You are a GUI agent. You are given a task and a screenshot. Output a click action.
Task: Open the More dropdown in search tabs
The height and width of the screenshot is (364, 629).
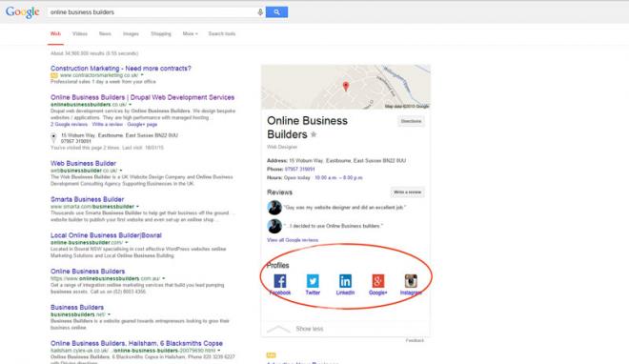[x=191, y=33]
